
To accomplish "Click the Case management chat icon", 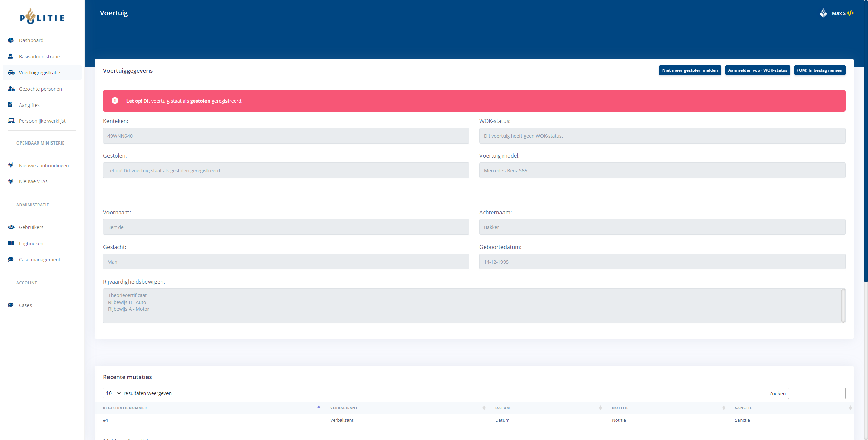I will pos(11,259).
